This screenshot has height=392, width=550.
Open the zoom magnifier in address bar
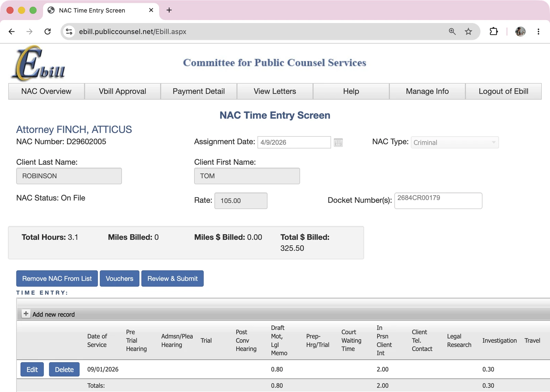[x=452, y=32]
